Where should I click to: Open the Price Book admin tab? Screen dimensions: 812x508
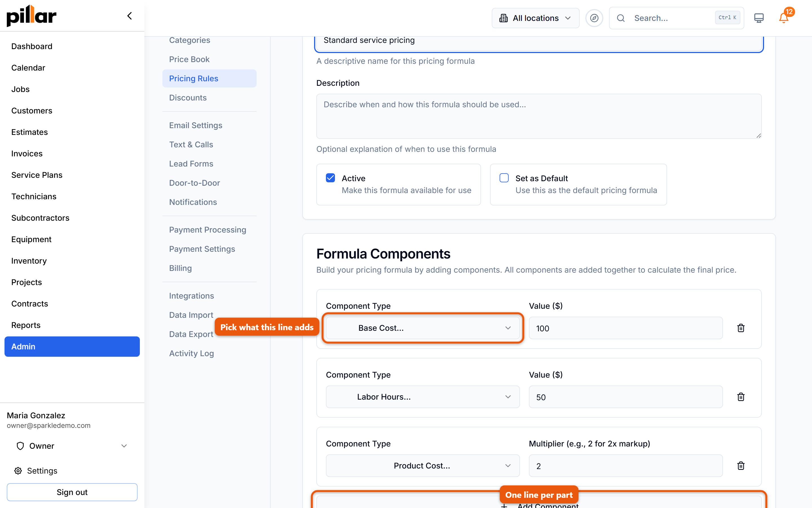[x=209, y=59]
